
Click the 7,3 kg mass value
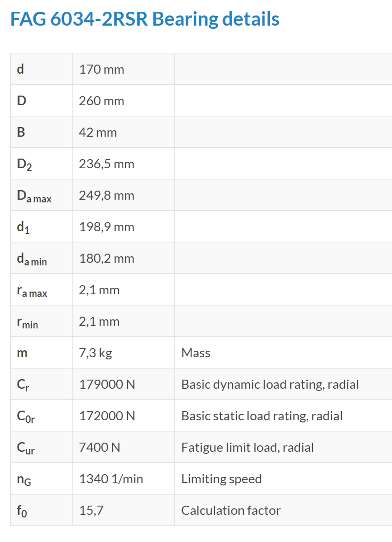[x=95, y=353]
